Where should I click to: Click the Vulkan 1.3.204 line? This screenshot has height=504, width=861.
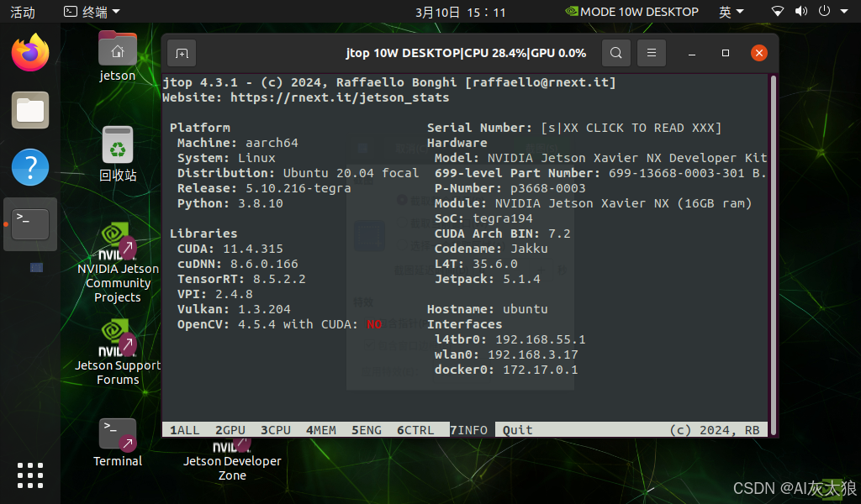pos(234,309)
